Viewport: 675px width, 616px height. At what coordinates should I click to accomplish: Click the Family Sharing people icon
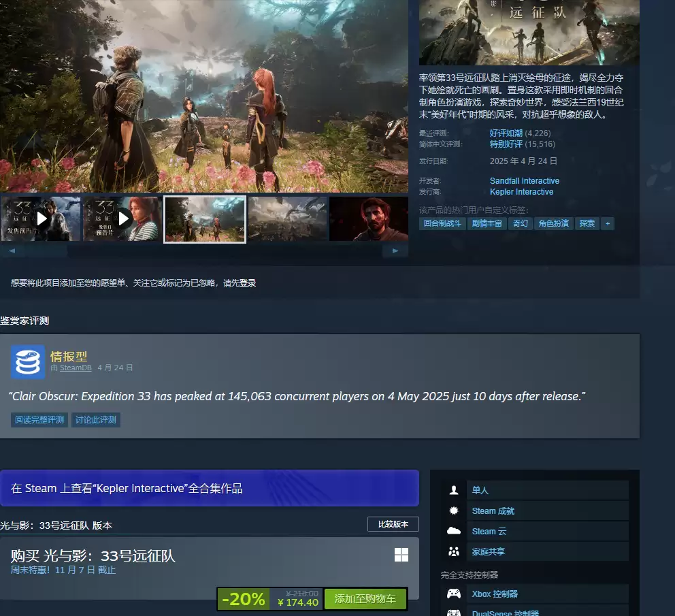click(454, 551)
